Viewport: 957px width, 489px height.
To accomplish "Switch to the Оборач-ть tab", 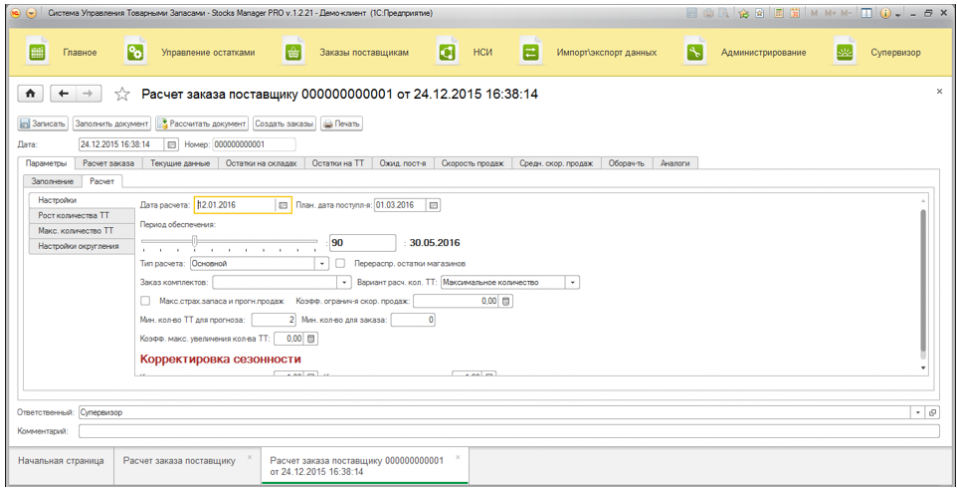I will 627,163.
